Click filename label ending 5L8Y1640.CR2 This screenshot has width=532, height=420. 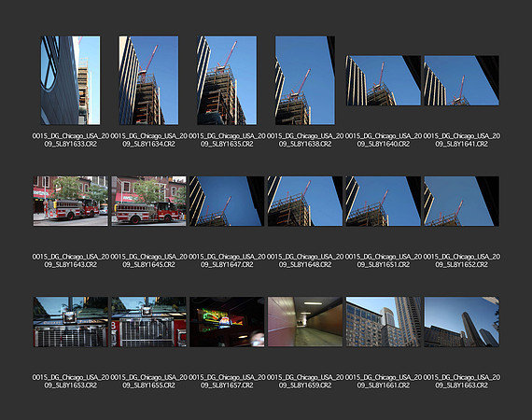384,140
